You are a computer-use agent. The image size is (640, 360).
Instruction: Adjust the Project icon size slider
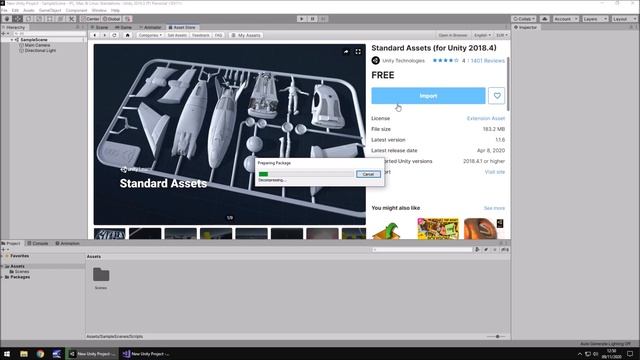(x=497, y=336)
